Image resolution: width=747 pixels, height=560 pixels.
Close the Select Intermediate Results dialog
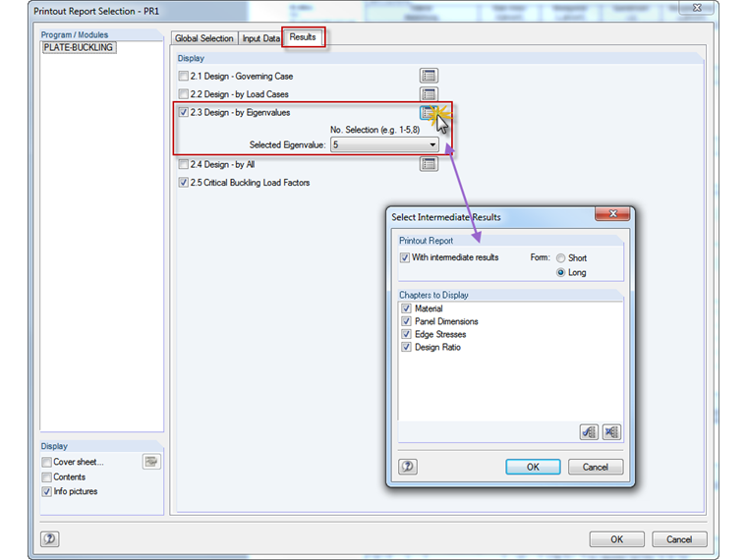click(612, 214)
